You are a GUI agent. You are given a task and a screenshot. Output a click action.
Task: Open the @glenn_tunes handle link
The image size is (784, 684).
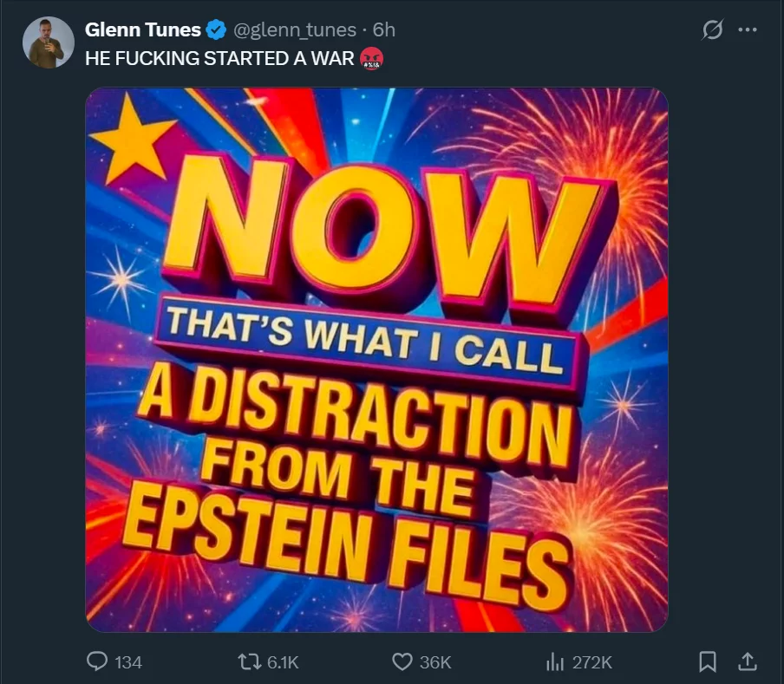tap(296, 30)
